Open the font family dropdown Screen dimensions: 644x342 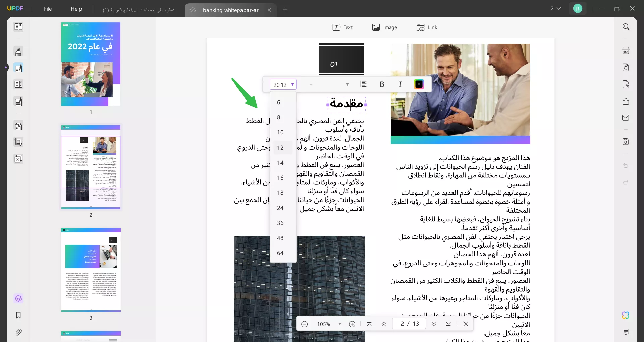[328, 84]
